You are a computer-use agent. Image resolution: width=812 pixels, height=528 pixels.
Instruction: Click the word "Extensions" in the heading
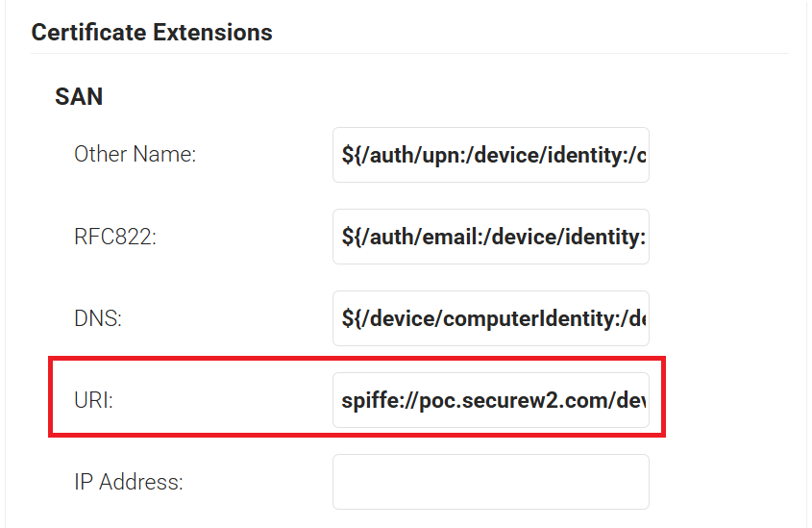coord(212,32)
